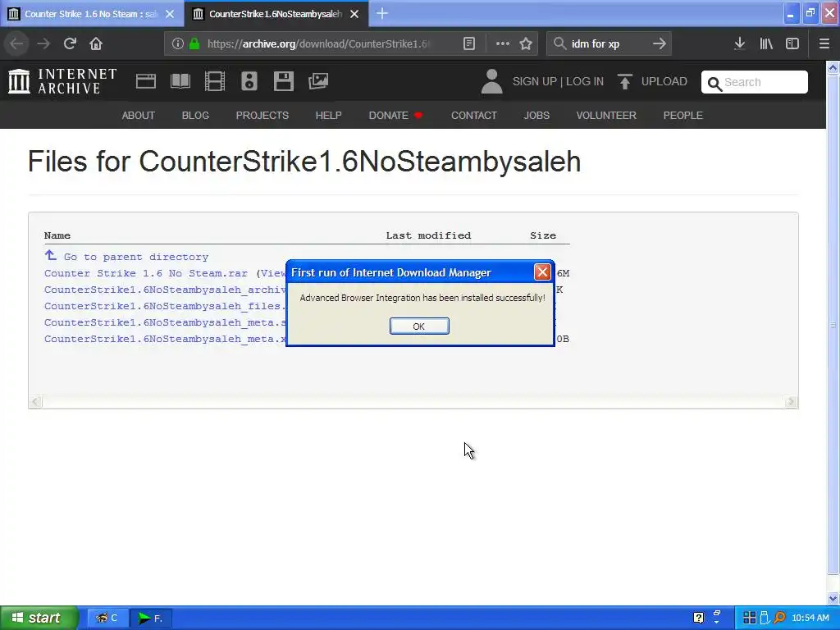Close the CounterStrike1.6NoSteambysaleh tab
840x630 pixels.
click(354, 14)
